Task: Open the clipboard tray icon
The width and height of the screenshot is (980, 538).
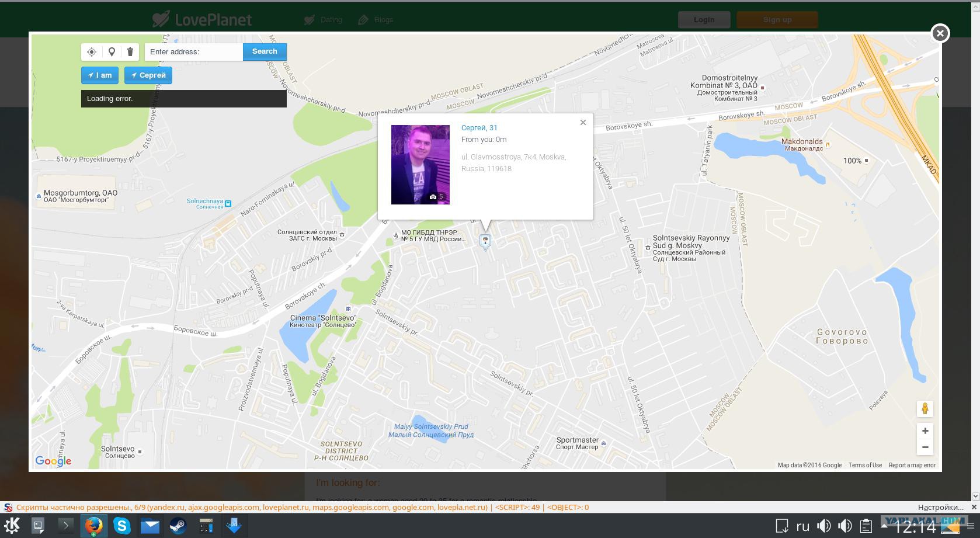Action: tap(866, 526)
